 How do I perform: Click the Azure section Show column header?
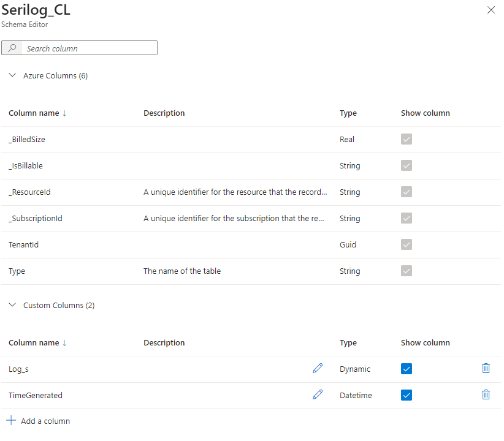point(426,113)
